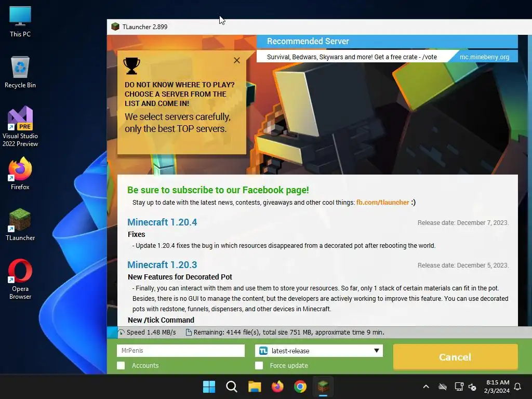Click the OneDrive cloud tray icon
Screen dimensions: 532x399
pyautogui.click(x=443, y=387)
